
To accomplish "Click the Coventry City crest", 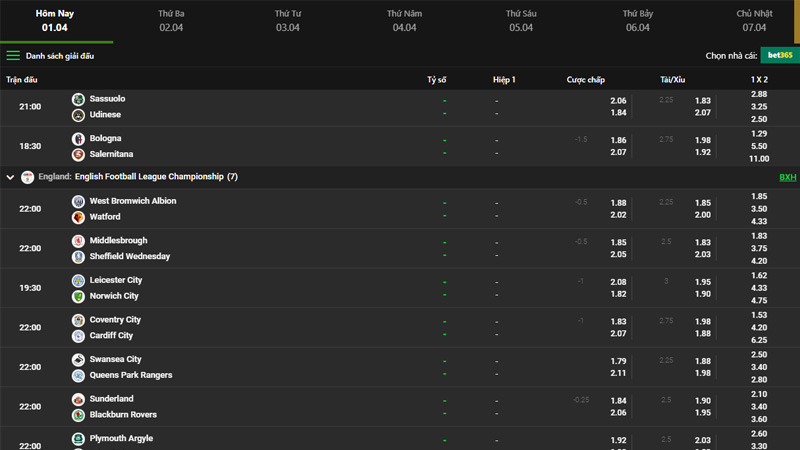I will coord(78,320).
